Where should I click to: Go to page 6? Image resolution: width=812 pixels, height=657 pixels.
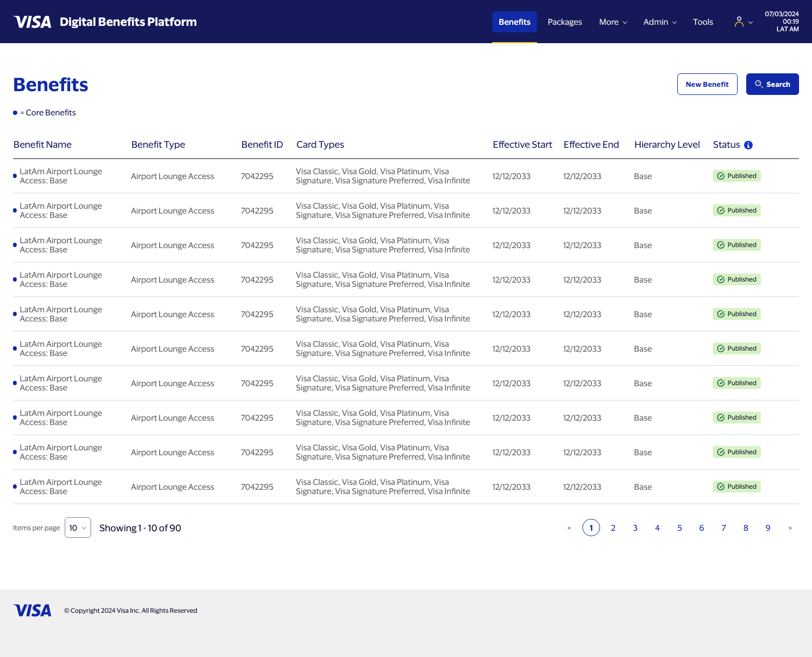point(701,528)
